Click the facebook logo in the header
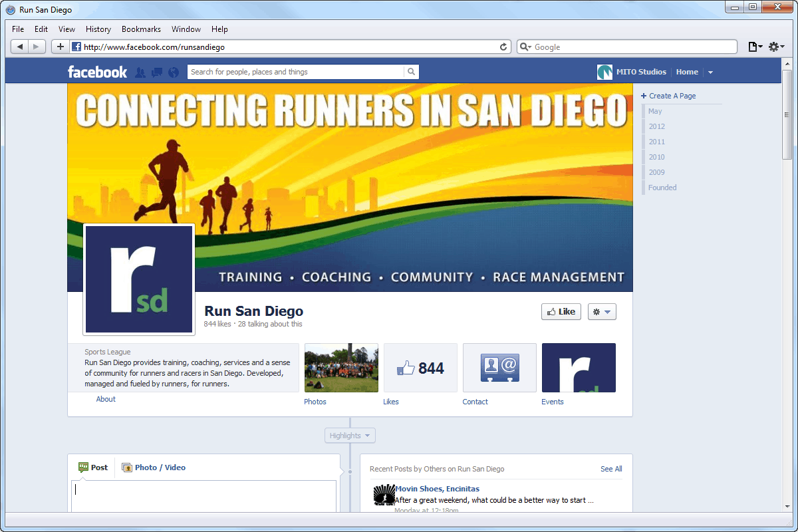This screenshot has height=532, width=798. [97, 72]
